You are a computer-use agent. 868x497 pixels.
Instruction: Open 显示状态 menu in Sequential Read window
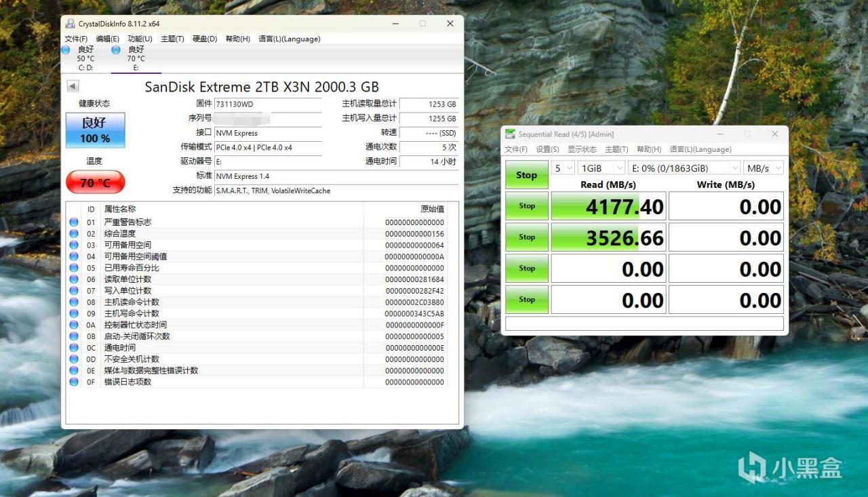click(x=582, y=149)
